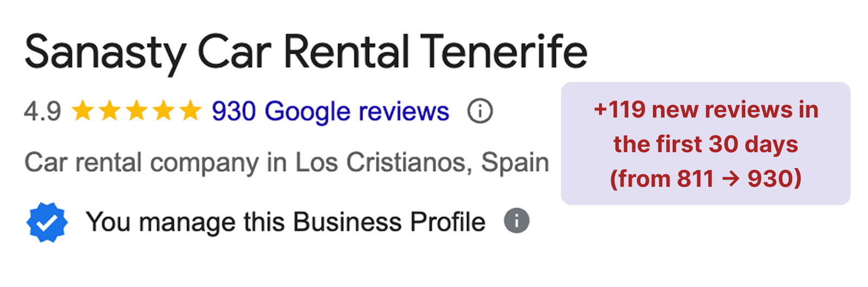Screen dimensions: 868x287
Task: Open the 930 Google reviews link
Action: (x=330, y=111)
